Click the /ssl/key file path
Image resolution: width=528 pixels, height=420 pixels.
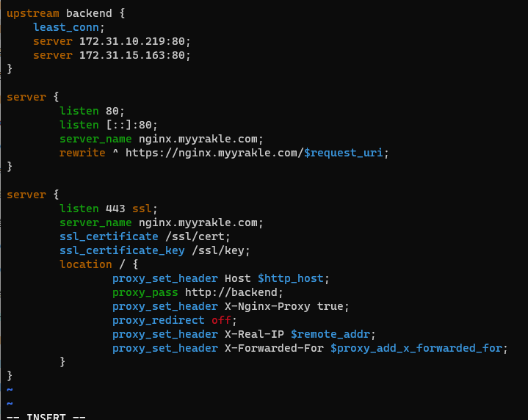(x=220, y=250)
